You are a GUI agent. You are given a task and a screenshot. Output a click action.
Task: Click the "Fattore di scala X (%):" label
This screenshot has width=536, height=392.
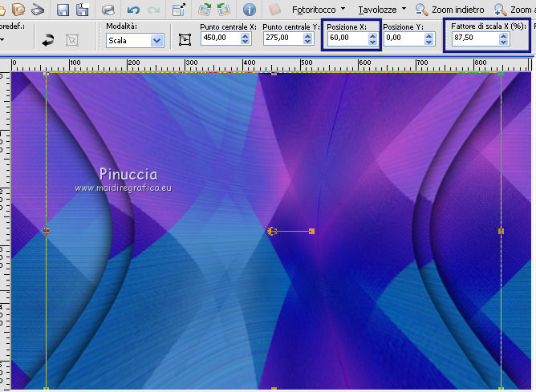489,26
